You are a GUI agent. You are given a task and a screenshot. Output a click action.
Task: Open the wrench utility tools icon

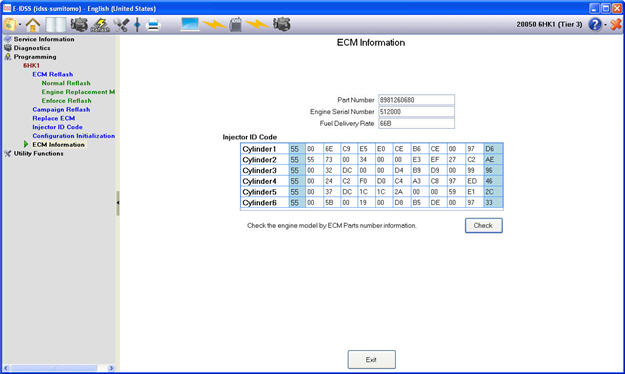[x=121, y=25]
